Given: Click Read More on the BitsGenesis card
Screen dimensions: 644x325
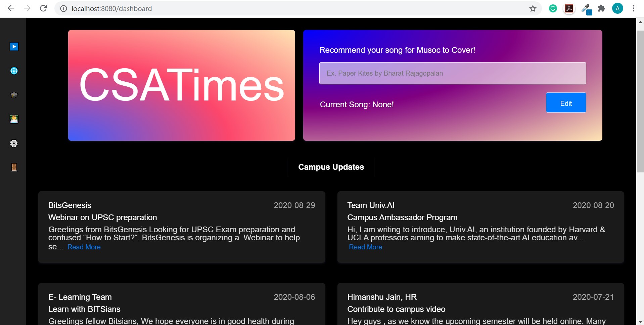Looking at the screenshot, I should 84,247.
